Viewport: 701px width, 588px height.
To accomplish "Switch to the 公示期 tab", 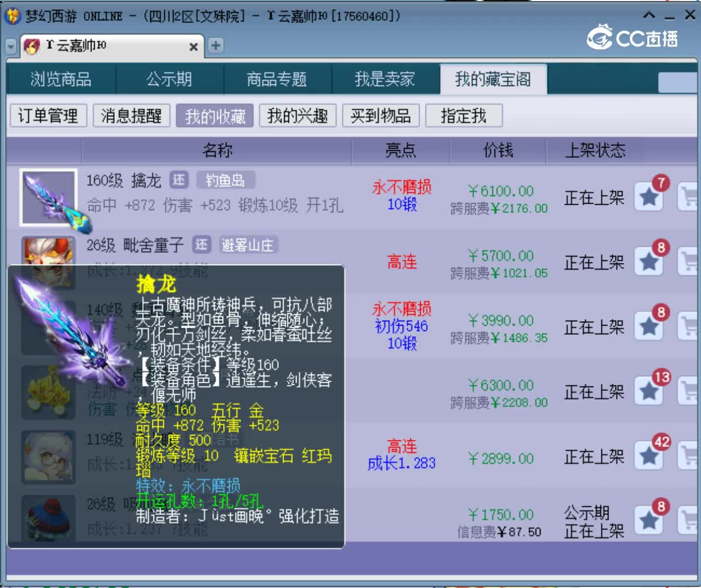I will click(x=169, y=79).
